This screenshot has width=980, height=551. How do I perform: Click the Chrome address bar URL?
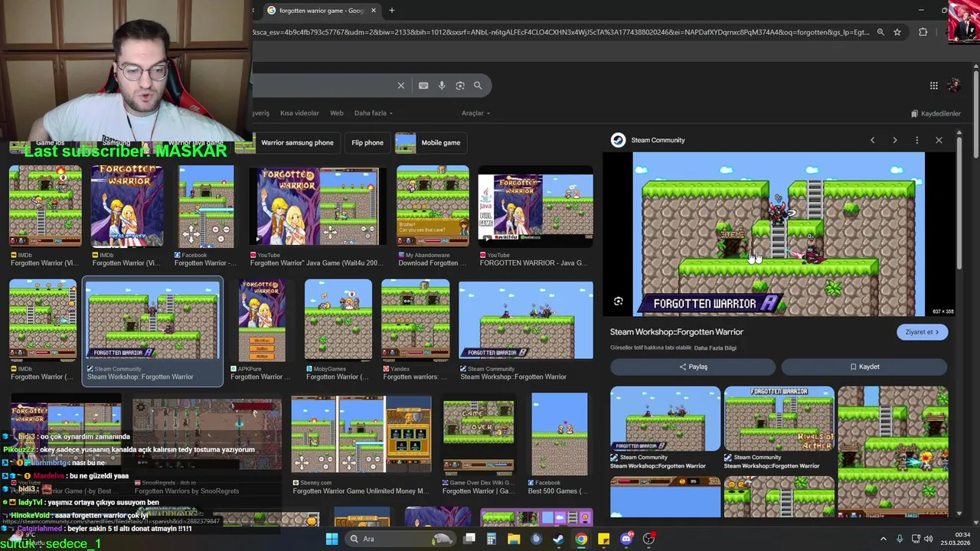(x=561, y=32)
